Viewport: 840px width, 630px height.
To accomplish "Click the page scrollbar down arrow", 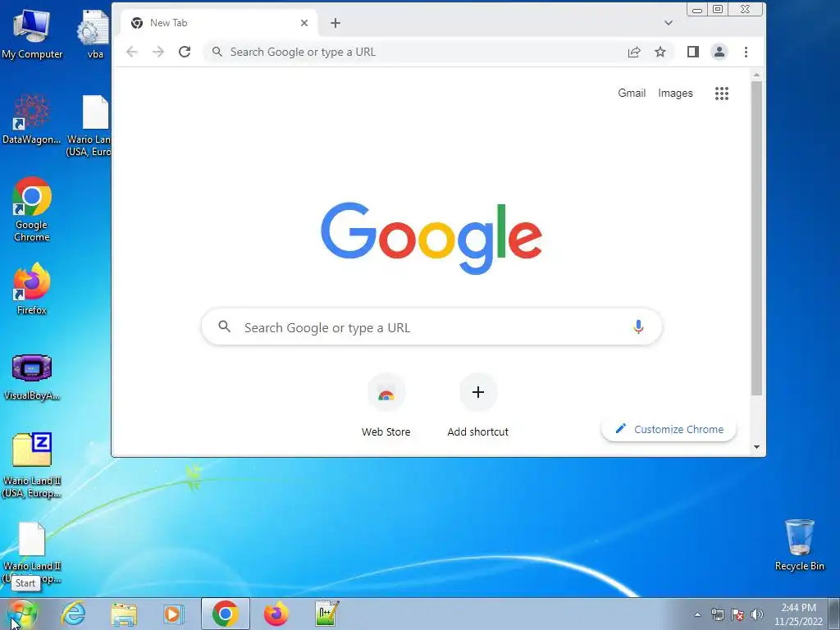I will tap(756, 447).
